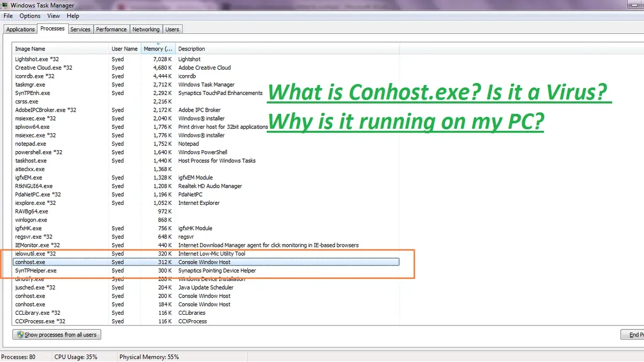Select the atieclxx.exe process row

[x=206, y=169]
